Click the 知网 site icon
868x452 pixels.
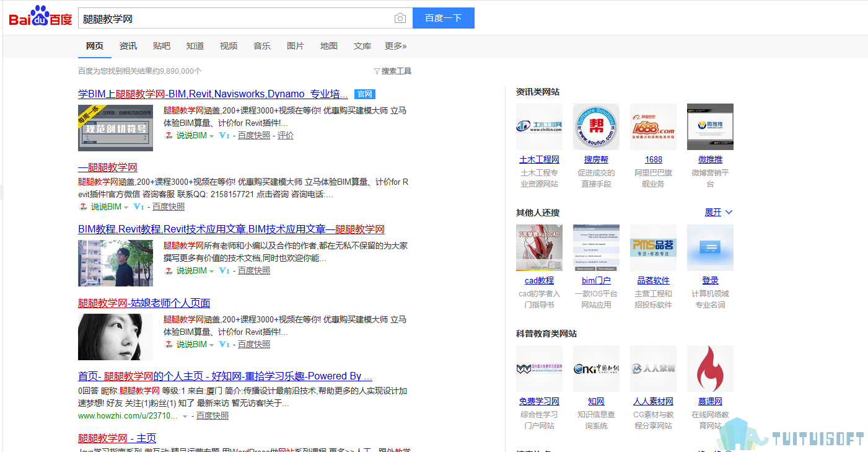[x=596, y=368]
